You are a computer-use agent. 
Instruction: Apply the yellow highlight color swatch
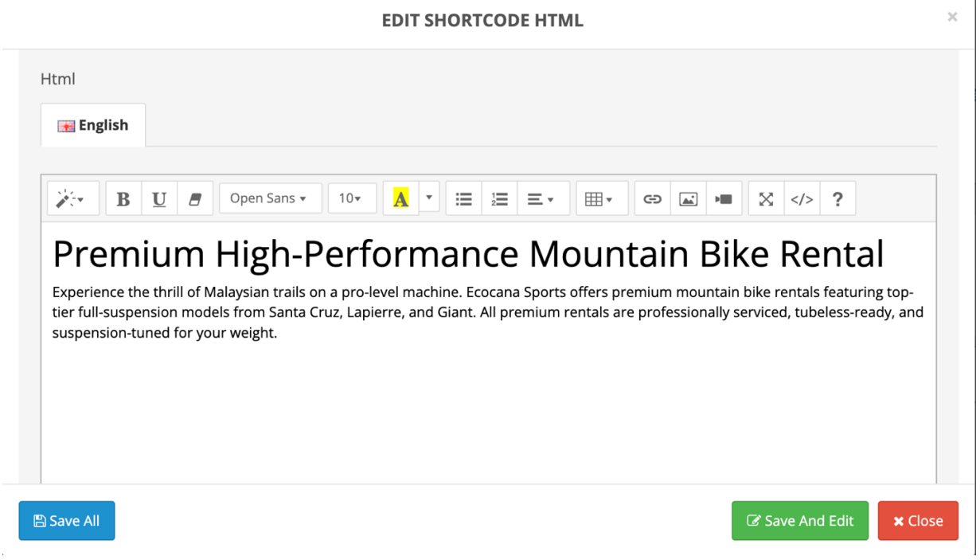point(400,199)
